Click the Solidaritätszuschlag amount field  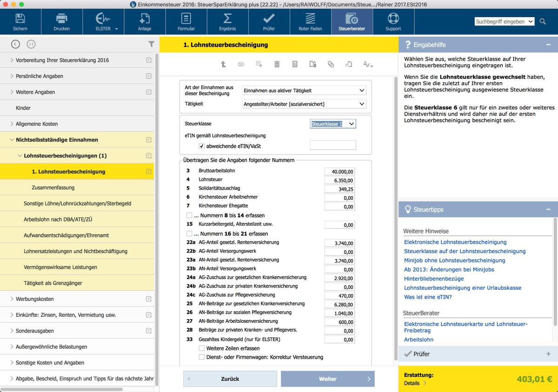(x=340, y=189)
